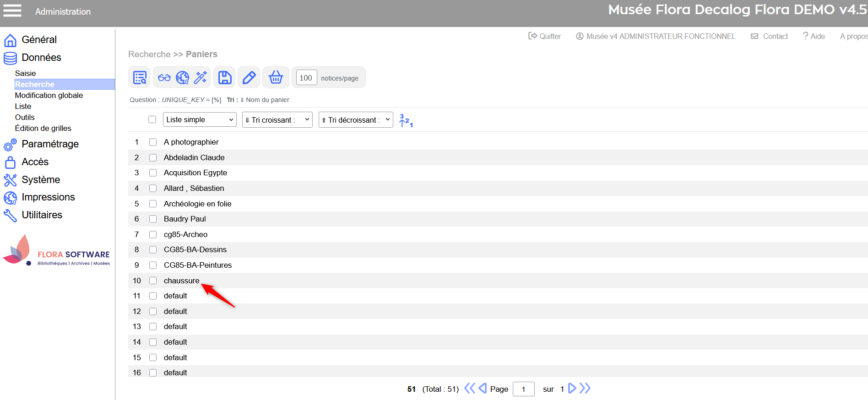Viewport: 868px width, 400px height.
Task: Open the Liste simple dropdown
Action: pos(200,119)
